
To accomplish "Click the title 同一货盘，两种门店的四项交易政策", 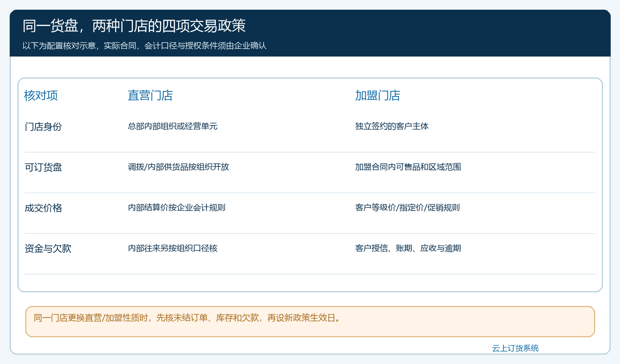I will tap(134, 26).
